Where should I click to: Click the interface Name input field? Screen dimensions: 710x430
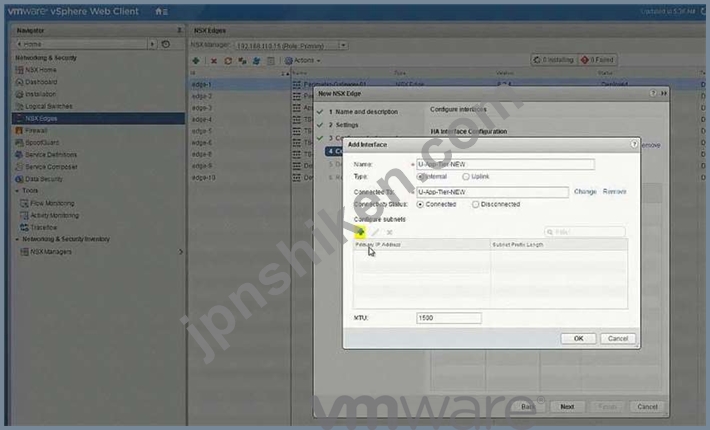[505, 164]
